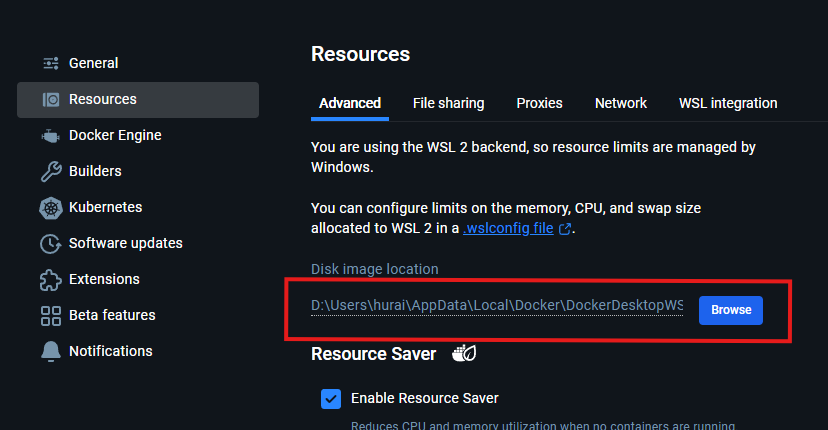Uncheck the Enable Resource Saver checkbox

tap(331, 399)
